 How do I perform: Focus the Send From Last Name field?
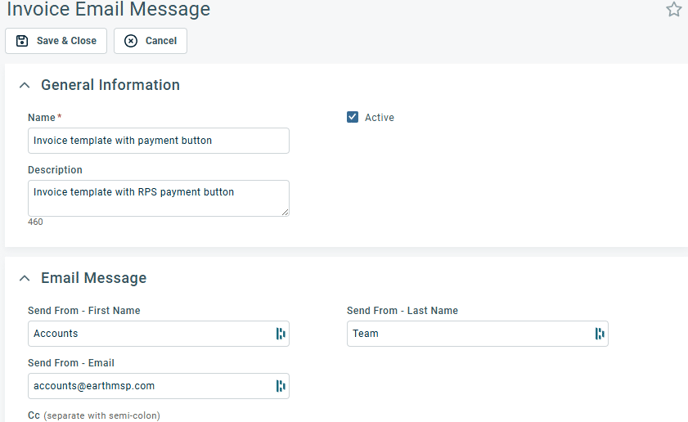coord(470,333)
